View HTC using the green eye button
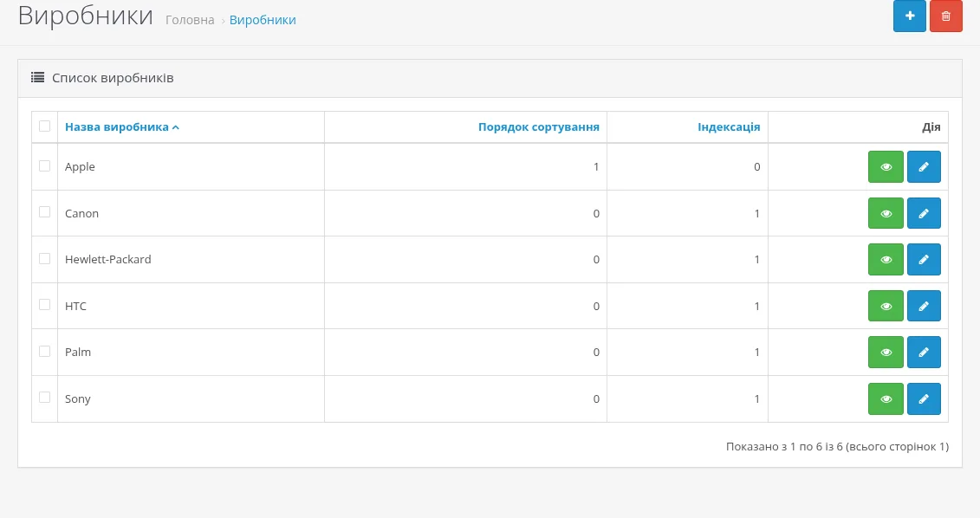 [886, 306]
